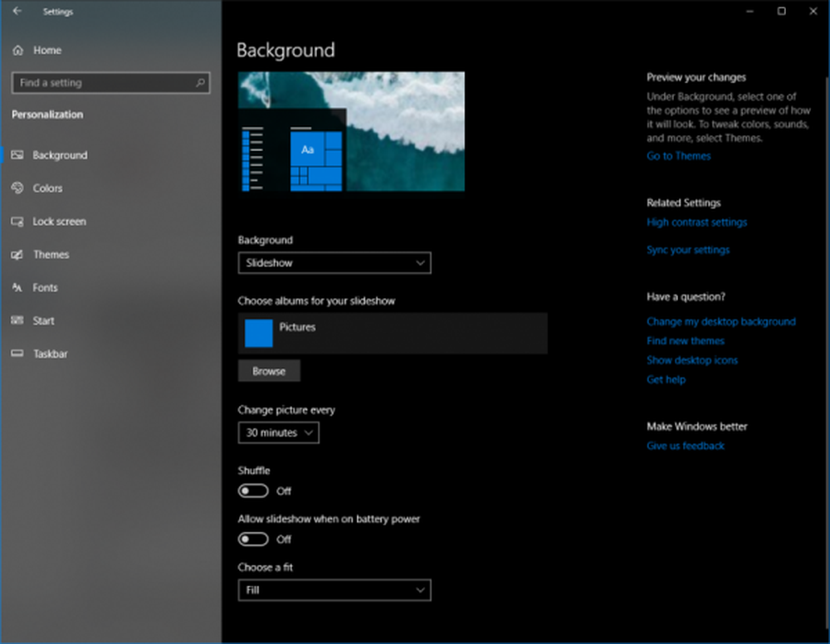Viewport: 830px width, 644px height.
Task: Open Colors via its palette icon
Action: tap(17, 188)
